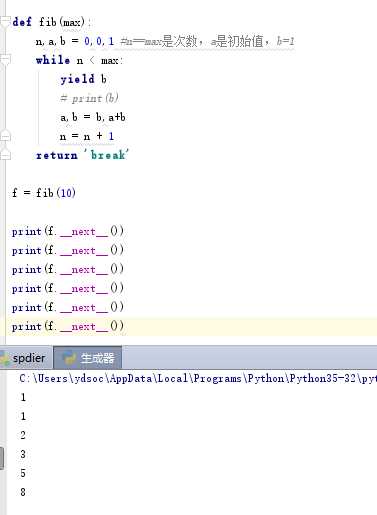377x515 pixels.
Task: Collapse the while n < max fold marker
Action: 5,60
